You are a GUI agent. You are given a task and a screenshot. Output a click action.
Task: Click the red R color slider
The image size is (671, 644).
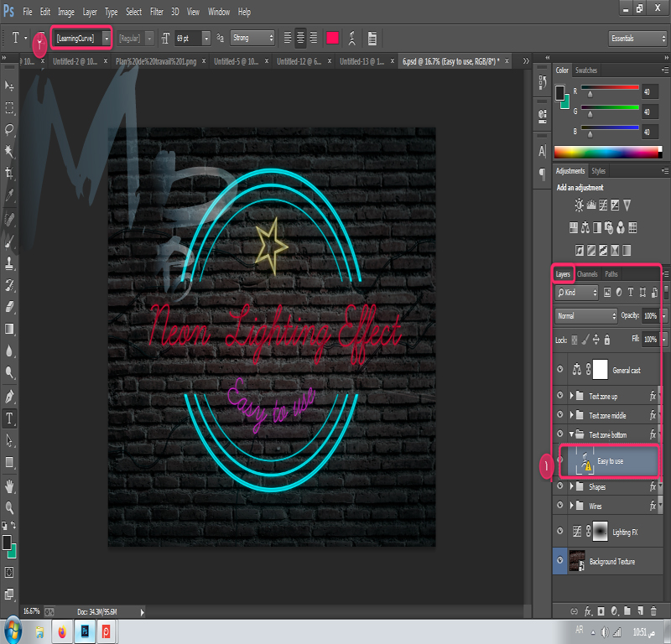pyautogui.click(x=610, y=87)
